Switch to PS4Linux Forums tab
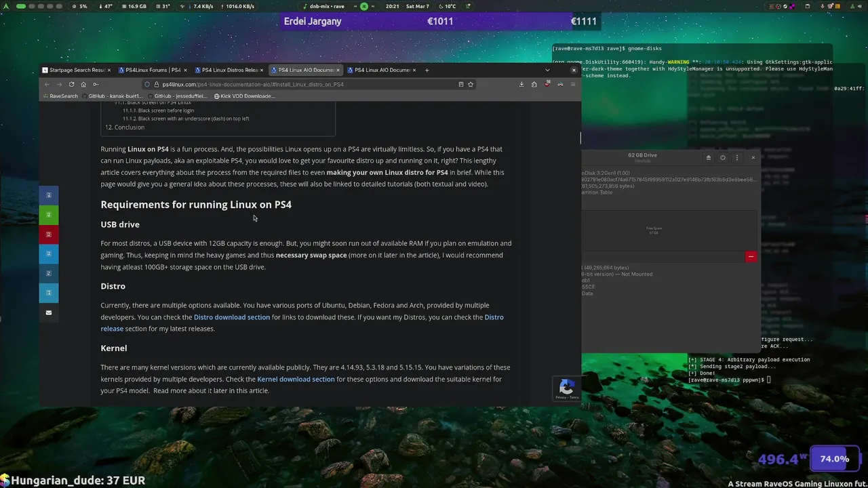 (153, 70)
